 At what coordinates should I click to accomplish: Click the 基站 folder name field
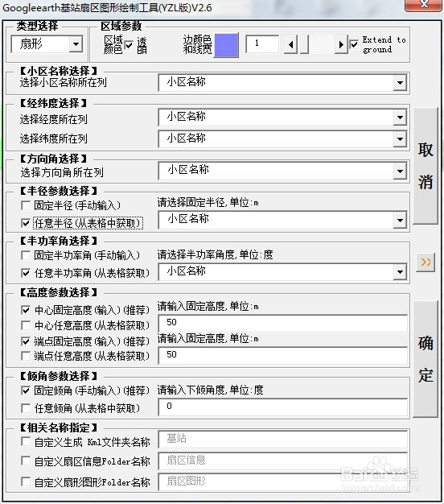coord(283,439)
